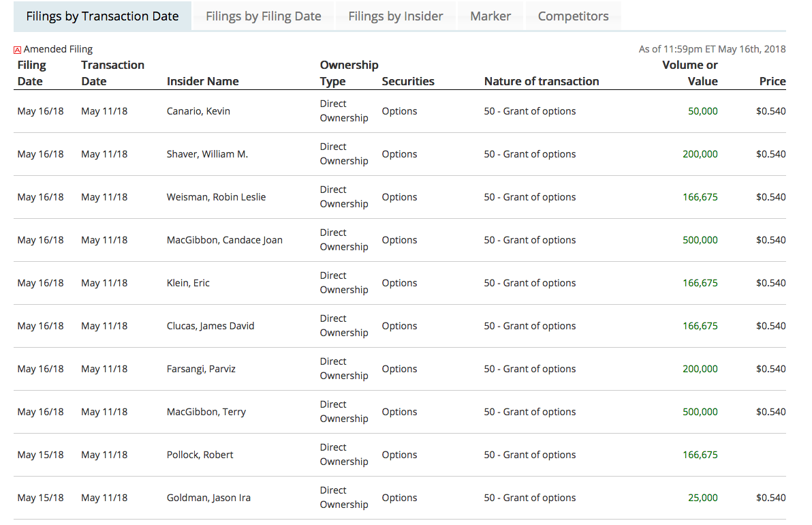Select the Farsangi, Parviz row
812x525 pixels.
(201, 369)
